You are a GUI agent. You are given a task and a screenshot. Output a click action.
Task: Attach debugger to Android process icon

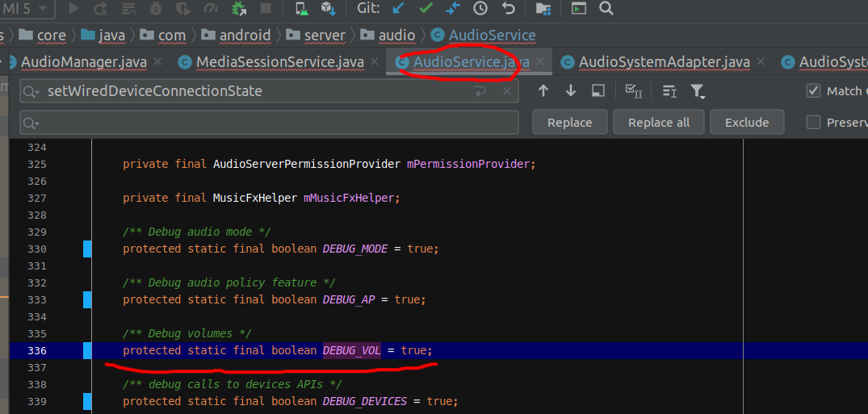pyautogui.click(x=238, y=8)
